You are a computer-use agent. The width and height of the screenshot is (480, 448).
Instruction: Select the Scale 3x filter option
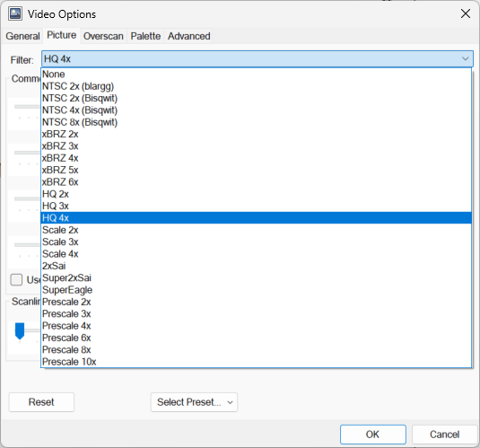(256, 242)
